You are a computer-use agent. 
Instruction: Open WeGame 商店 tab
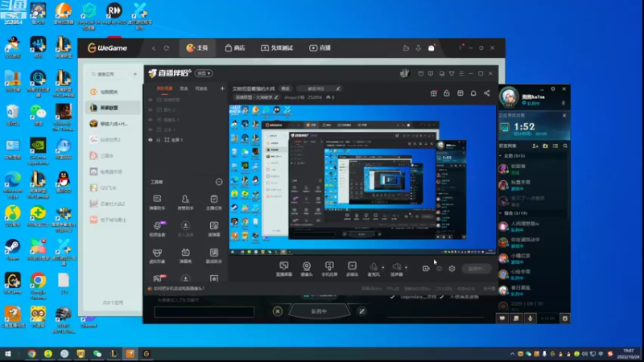tap(235, 48)
